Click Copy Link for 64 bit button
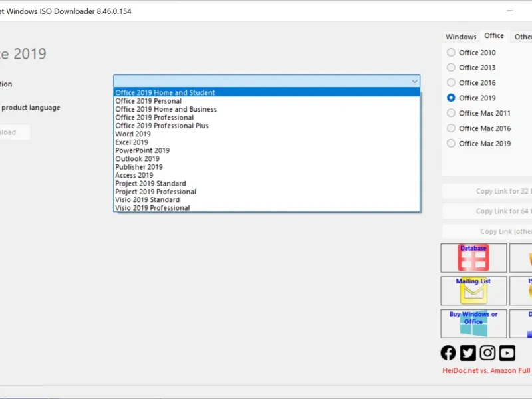Screen dimensions: 532x399 click(x=487, y=211)
